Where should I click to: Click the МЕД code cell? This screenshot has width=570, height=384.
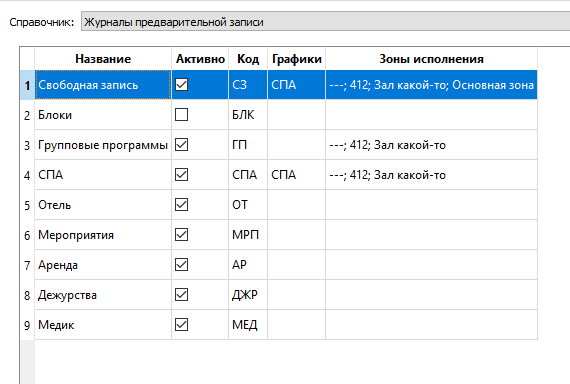pyautogui.click(x=248, y=325)
